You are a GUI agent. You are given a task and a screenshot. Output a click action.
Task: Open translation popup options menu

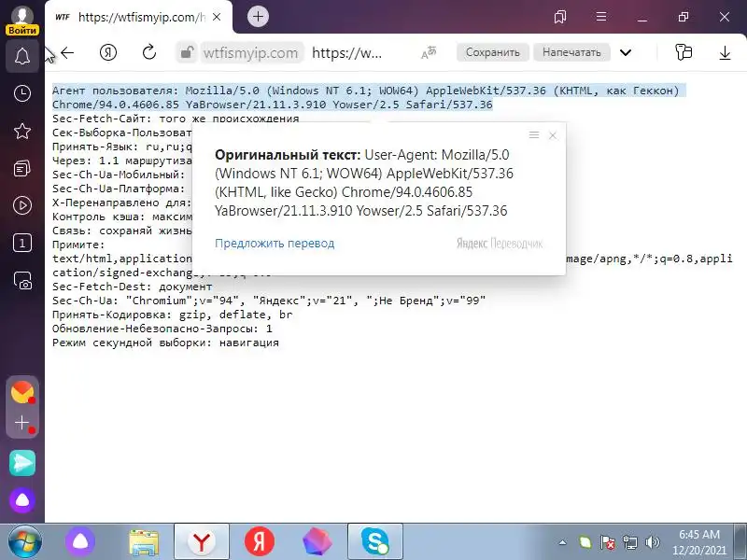534,135
